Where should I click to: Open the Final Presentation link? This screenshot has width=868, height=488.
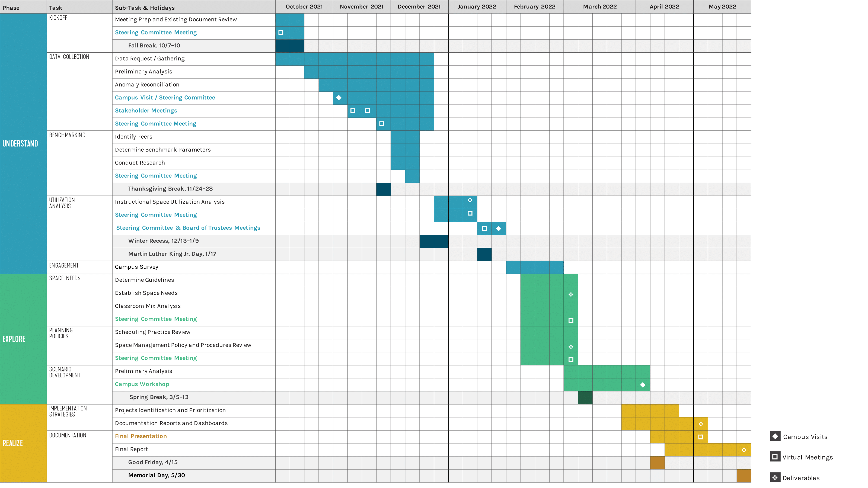coord(141,436)
